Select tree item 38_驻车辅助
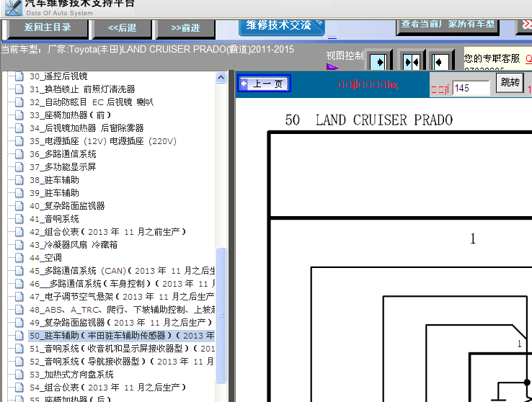The image size is (532, 402). [54, 179]
